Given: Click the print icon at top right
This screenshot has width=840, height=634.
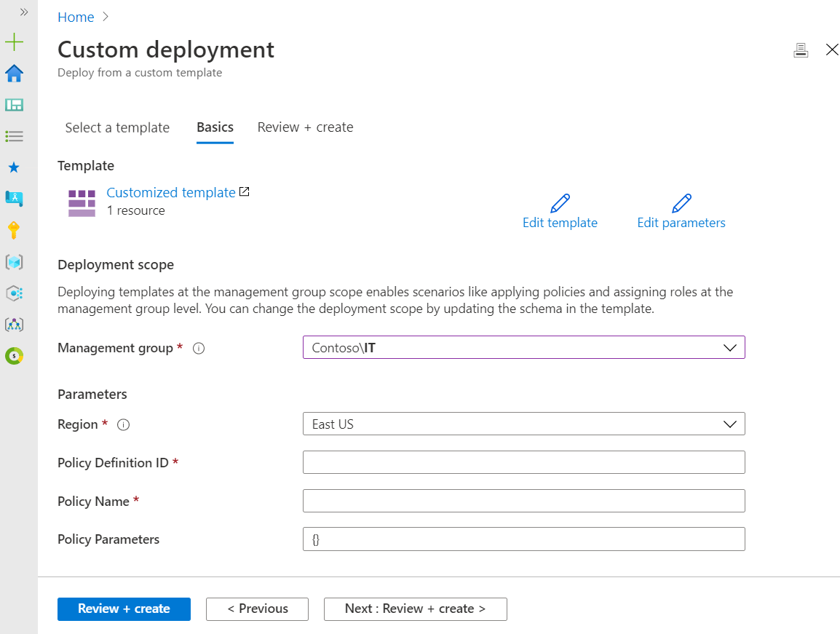Looking at the screenshot, I should [801, 49].
